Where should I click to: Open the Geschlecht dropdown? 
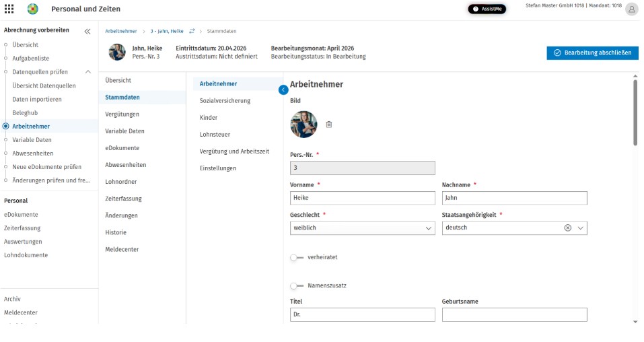click(x=362, y=228)
